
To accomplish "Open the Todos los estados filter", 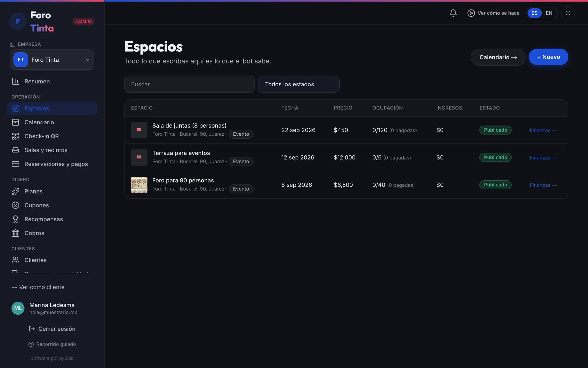I will point(299,84).
